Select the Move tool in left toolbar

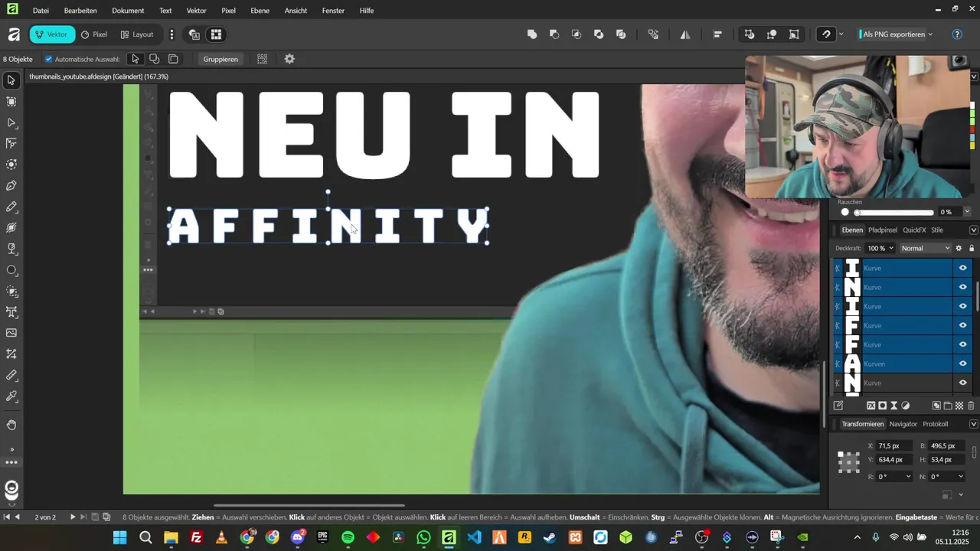[x=11, y=80]
